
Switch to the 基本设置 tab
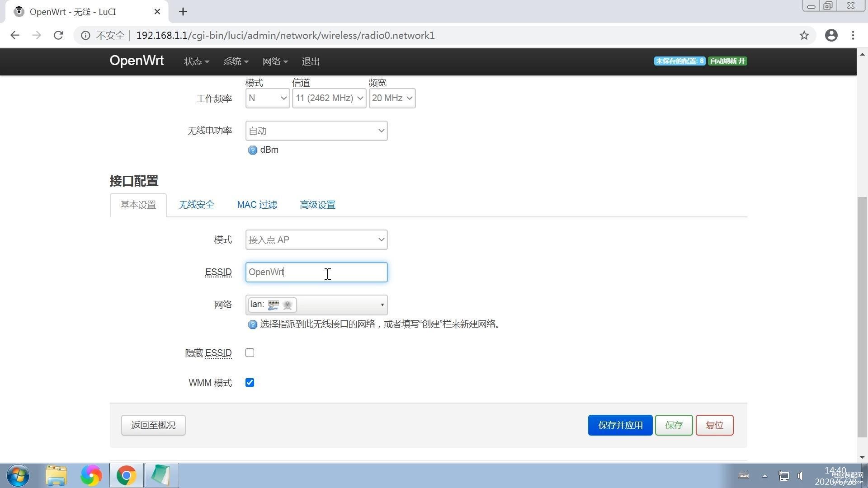point(138,205)
